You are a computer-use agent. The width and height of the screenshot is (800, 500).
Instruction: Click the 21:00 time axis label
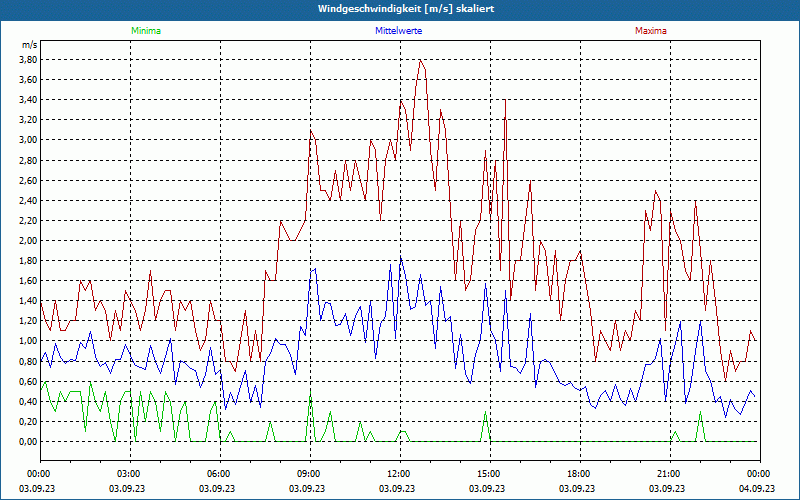670,474
